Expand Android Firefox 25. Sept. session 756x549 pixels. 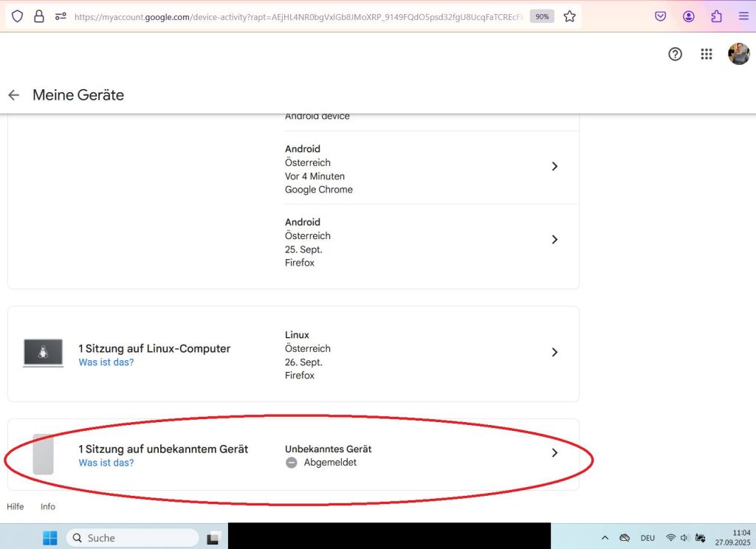tap(555, 240)
